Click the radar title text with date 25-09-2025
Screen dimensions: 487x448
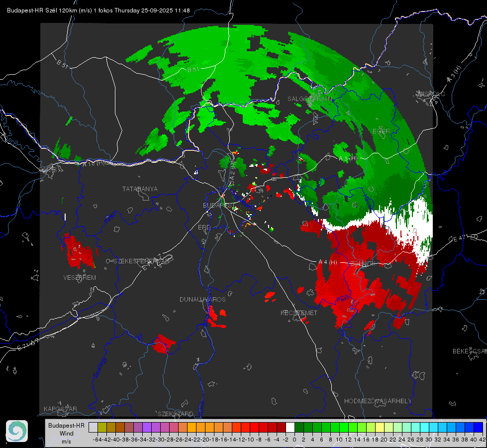tap(98, 10)
